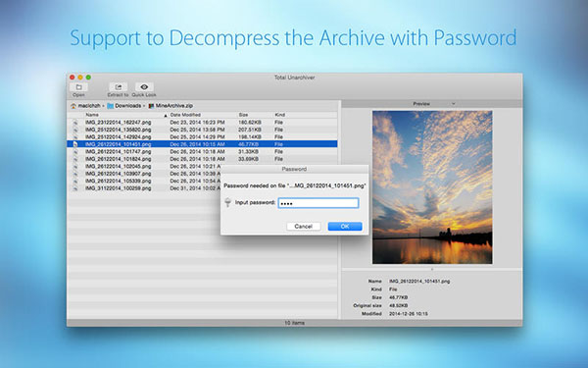This screenshot has width=588, height=368.
Task: Confirm password with the OK button
Action: (345, 226)
